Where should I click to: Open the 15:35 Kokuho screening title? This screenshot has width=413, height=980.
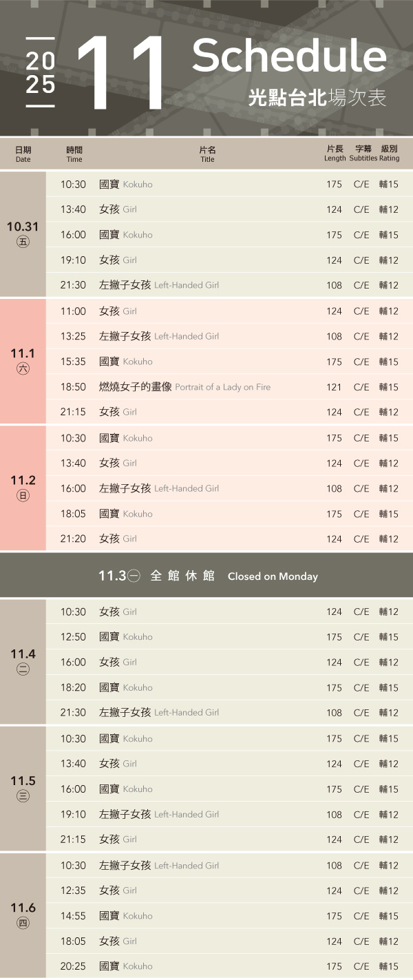click(x=126, y=362)
